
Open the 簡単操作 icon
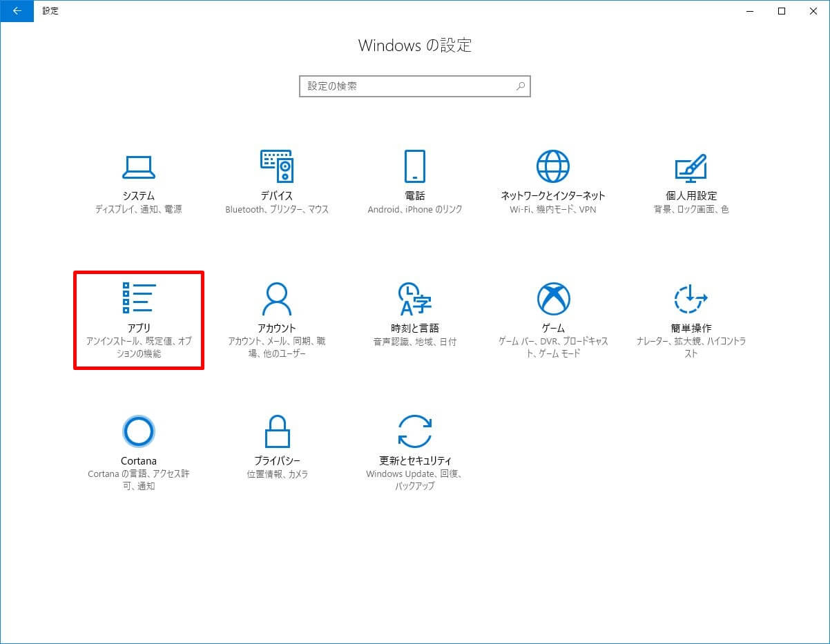click(x=691, y=298)
